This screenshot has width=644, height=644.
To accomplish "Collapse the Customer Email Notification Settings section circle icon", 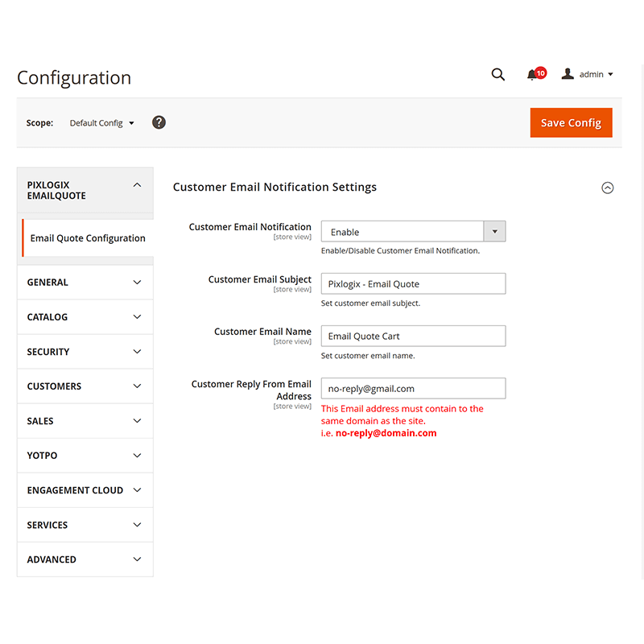I will tap(608, 188).
